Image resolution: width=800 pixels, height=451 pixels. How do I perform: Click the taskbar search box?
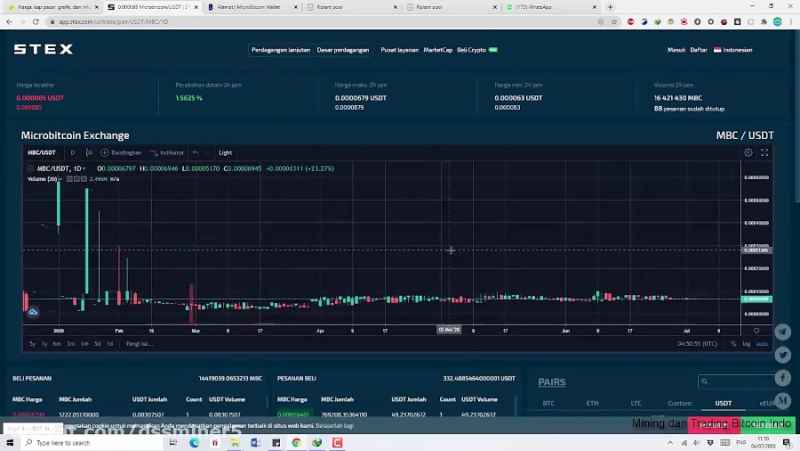tap(92, 442)
